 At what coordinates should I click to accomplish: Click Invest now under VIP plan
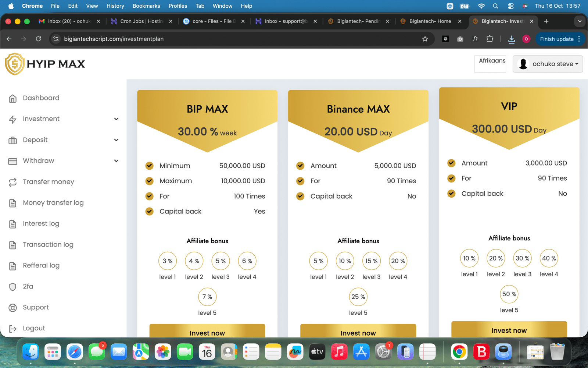[509, 329]
